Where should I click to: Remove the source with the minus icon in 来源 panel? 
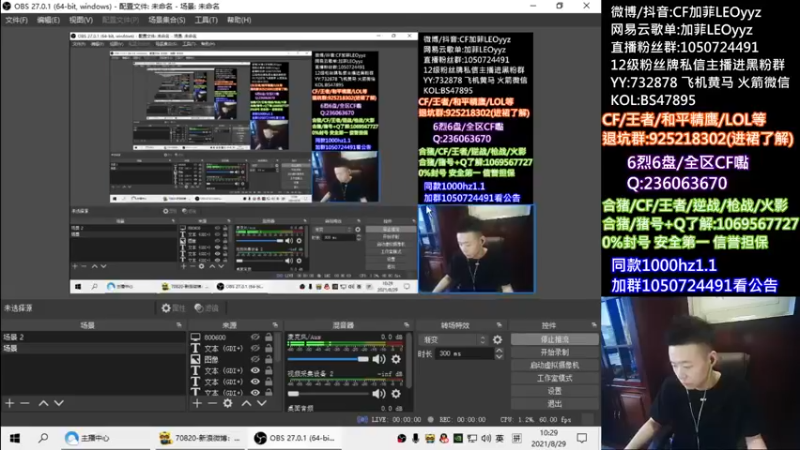(x=212, y=403)
